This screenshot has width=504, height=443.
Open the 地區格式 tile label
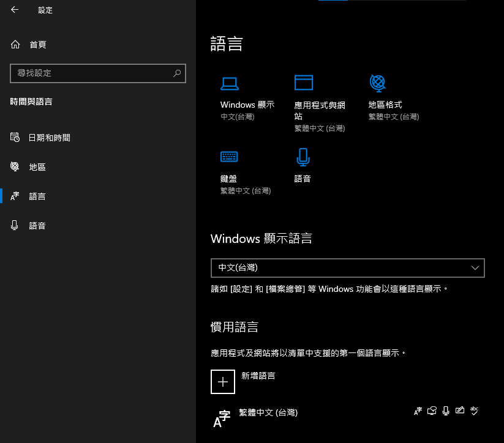(x=385, y=105)
